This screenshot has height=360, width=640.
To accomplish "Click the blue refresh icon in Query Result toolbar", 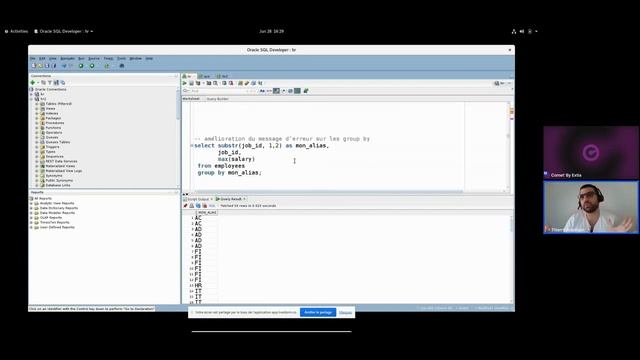I will (198, 206).
